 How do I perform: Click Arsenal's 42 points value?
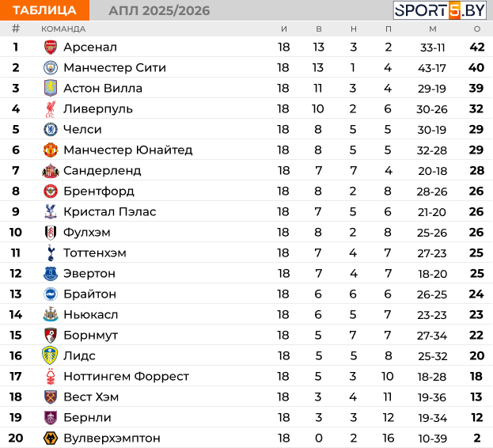[476, 47]
